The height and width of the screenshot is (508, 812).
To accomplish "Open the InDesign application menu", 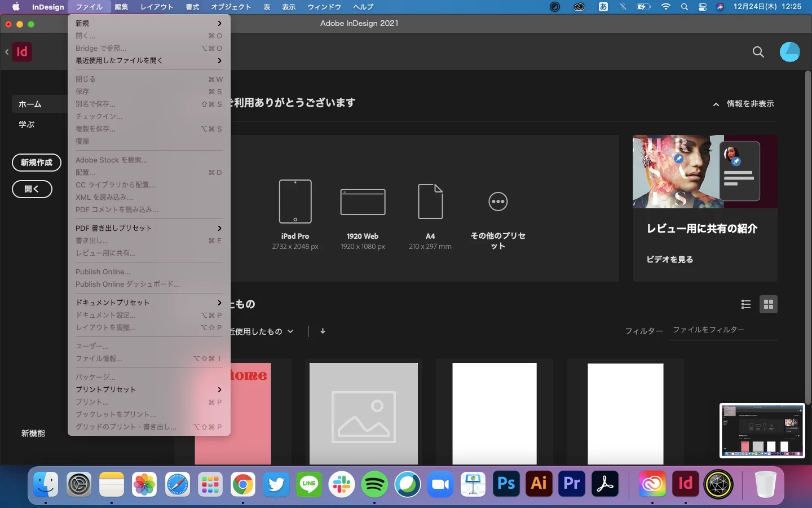I will [x=48, y=7].
